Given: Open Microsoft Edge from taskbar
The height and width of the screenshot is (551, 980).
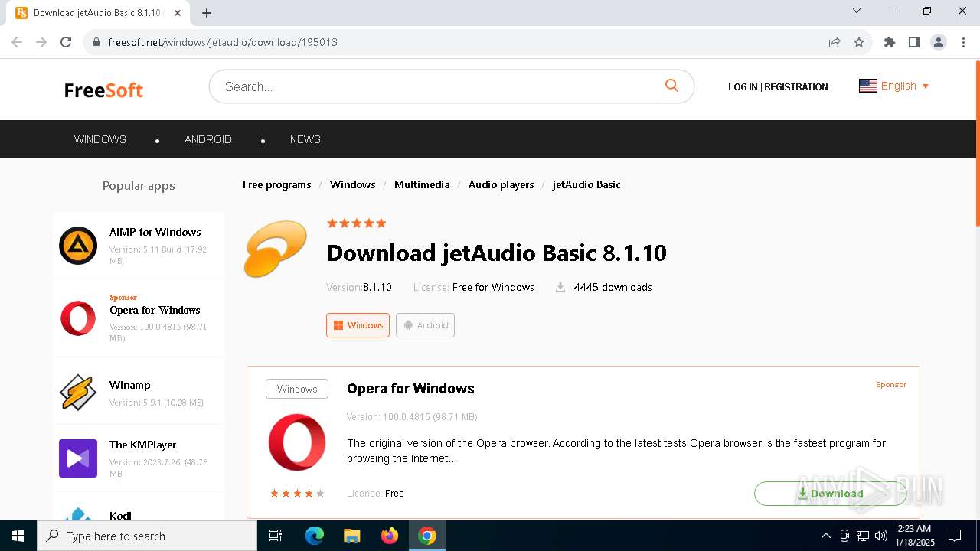Looking at the screenshot, I should (315, 536).
